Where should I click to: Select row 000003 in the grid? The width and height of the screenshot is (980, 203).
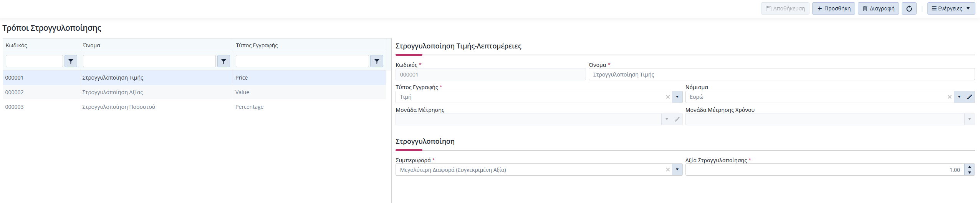pos(194,107)
